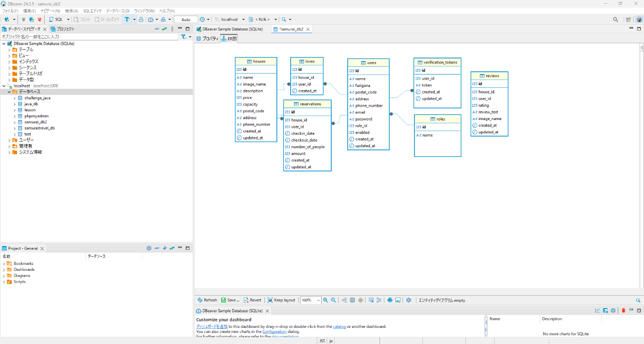Screen dimensions: 644x344
Task: Toggle Keep layout option
Action: (281, 300)
